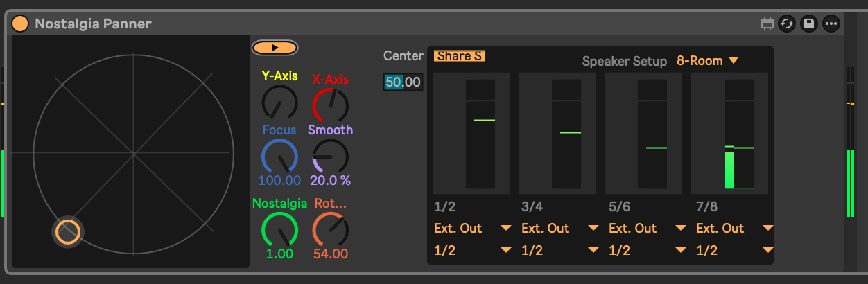Click the hot-swap preset icon

(x=787, y=24)
